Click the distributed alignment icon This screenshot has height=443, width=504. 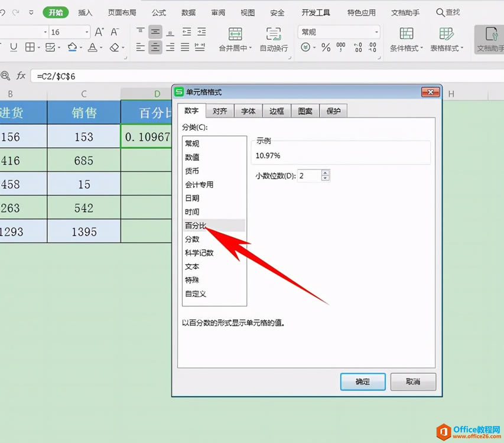click(200, 47)
